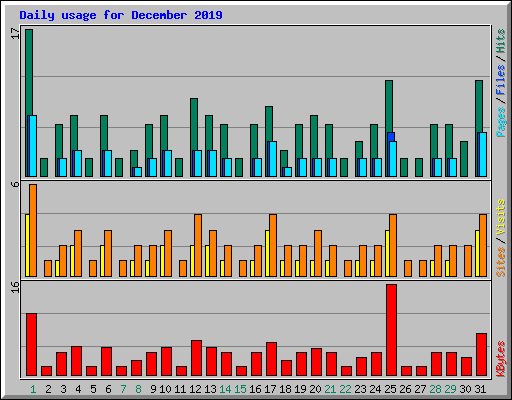This screenshot has width=512, height=400.
Task: Click the red KBytes bar for day 25
Action: tap(391, 330)
